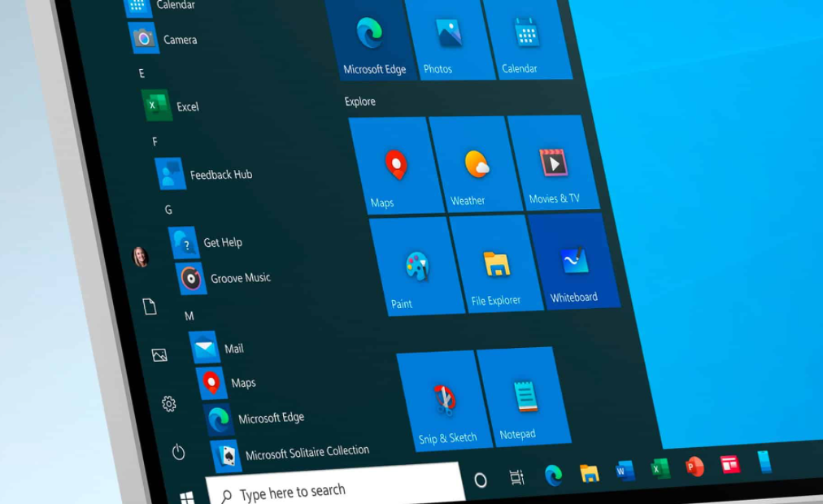Open the Maps tile under Explore
The width and height of the screenshot is (823, 504).
click(396, 166)
